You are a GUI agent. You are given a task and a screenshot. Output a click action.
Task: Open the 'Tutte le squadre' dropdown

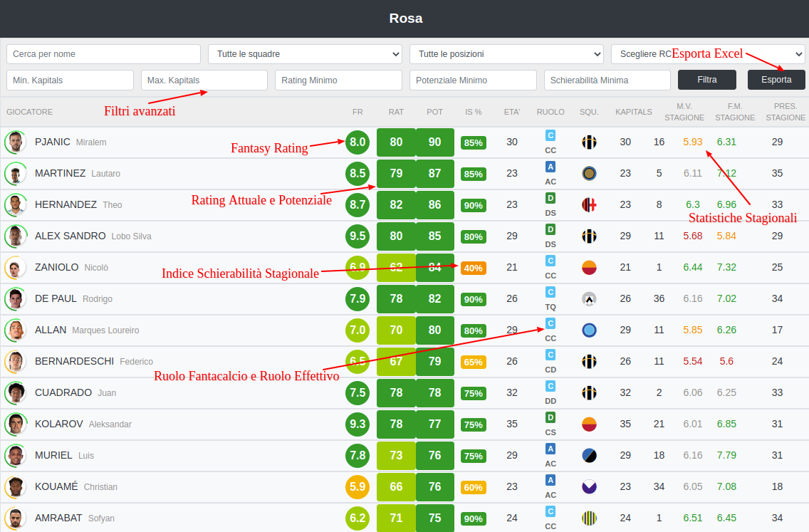(305, 54)
